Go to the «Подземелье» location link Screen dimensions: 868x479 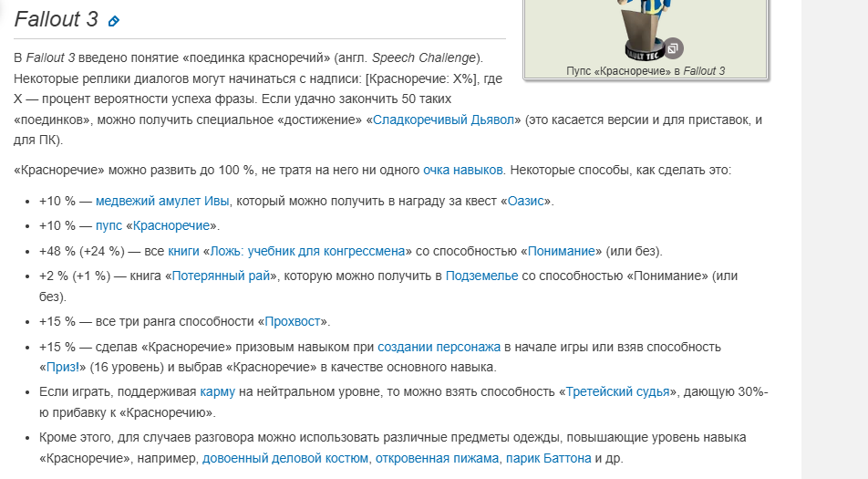click(x=481, y=276)
